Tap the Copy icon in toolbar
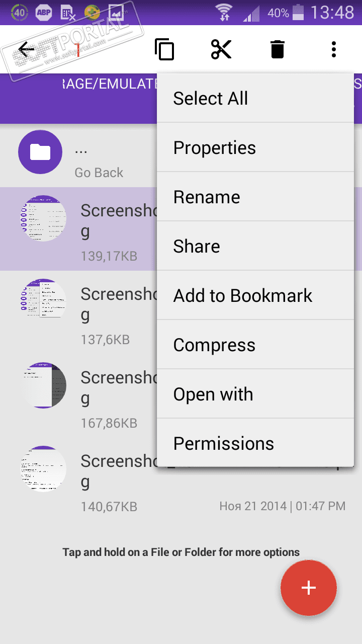Viewport: 362px width, 644px height. [164, 49]
